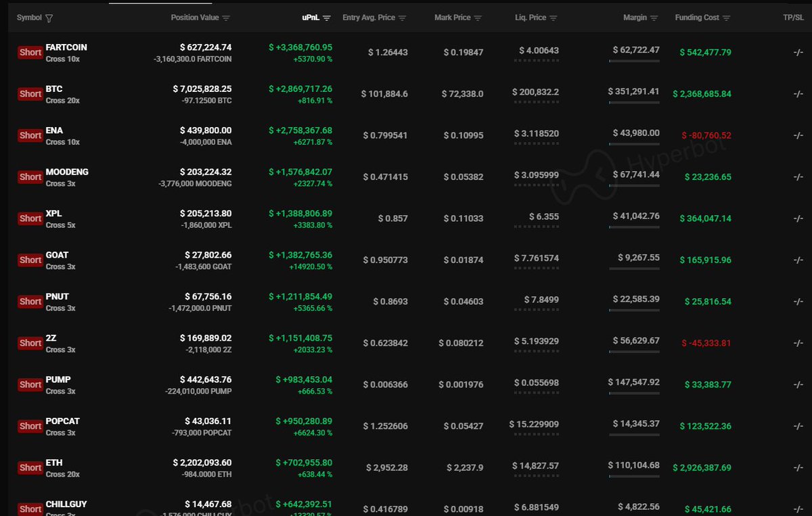812x516 pixels.
Task: Click CHILLGUY uPnL +$642,392.51
Action: (x=304, y=504)
